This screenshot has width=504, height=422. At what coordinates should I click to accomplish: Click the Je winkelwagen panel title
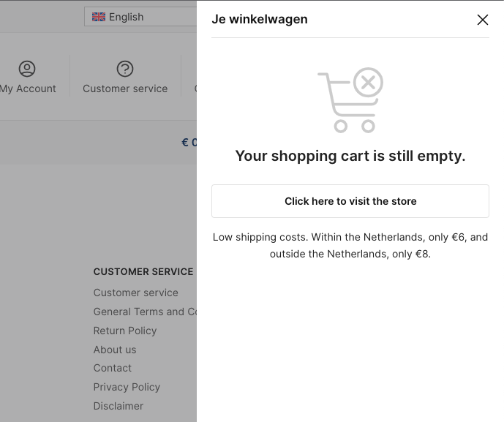(x=260, y=19)
